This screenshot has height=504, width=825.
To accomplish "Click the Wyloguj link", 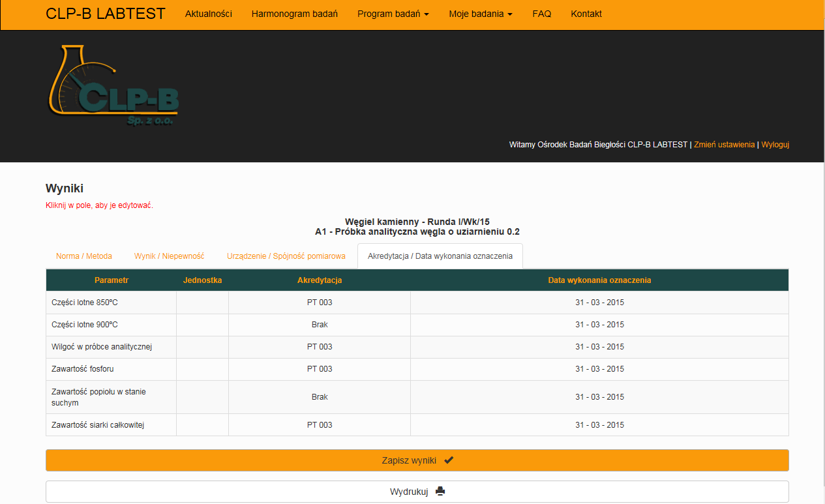I will point(775,145).
